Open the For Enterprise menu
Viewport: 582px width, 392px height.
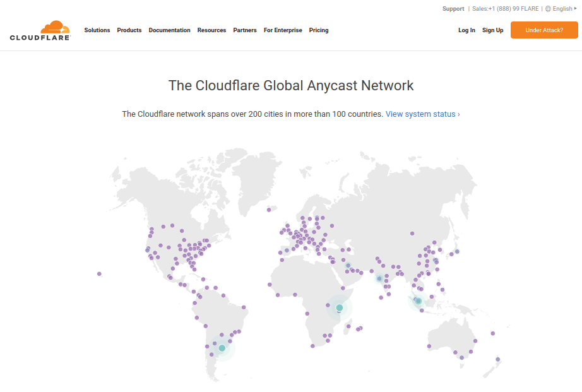point(283,30)
